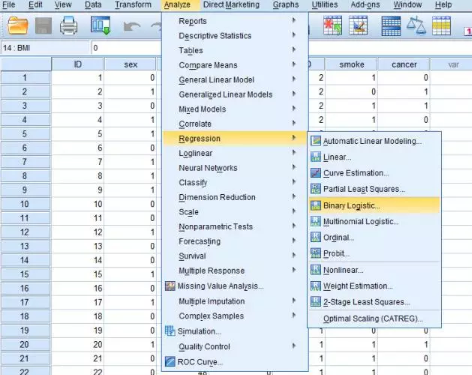Open file with the yellow folder icon
472x375 pixels.
[18, 26]
